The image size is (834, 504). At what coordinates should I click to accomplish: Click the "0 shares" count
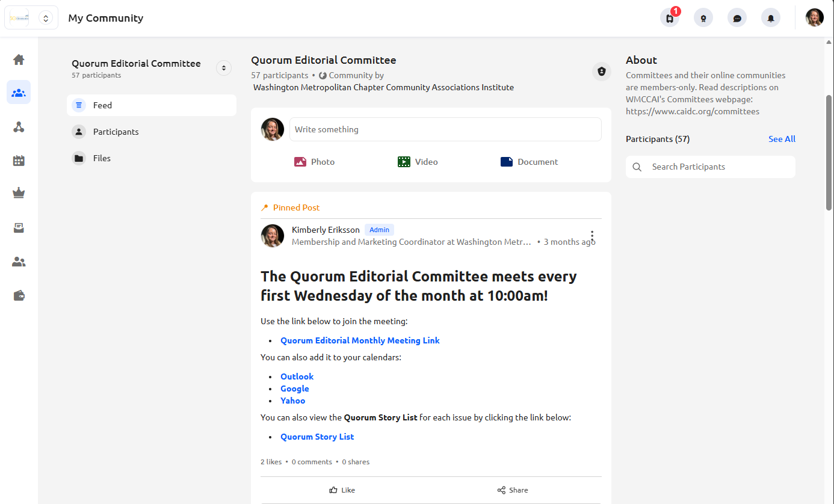click(356, 462)
